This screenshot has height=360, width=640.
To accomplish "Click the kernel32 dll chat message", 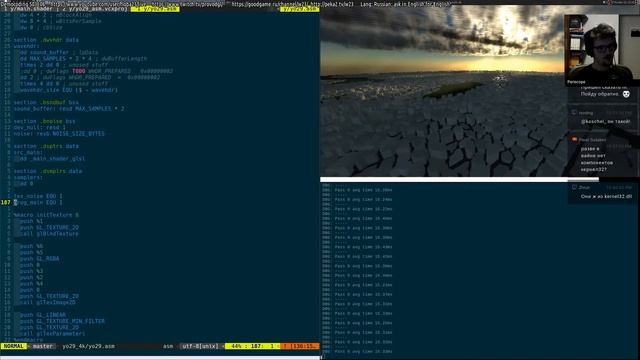I will (x=606, y=196).
